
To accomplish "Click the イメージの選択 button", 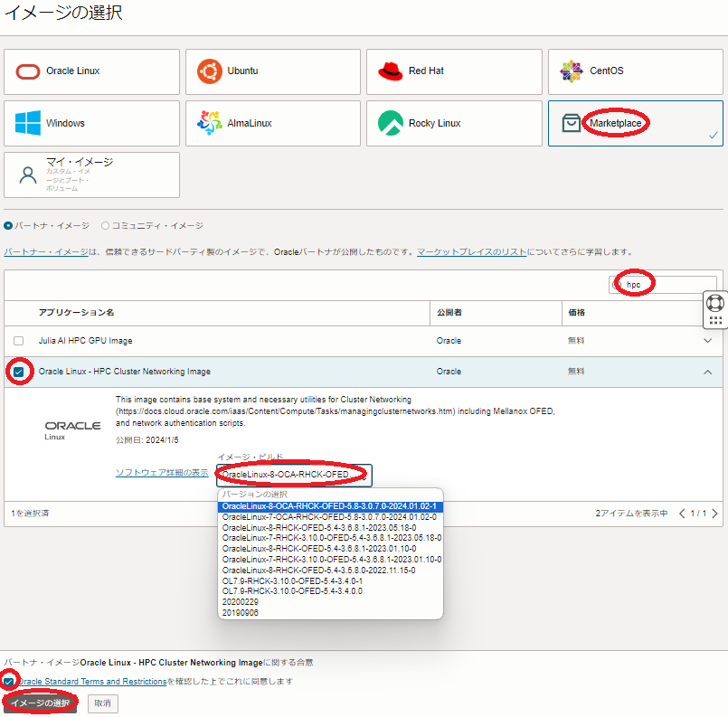I will point(40,703).
